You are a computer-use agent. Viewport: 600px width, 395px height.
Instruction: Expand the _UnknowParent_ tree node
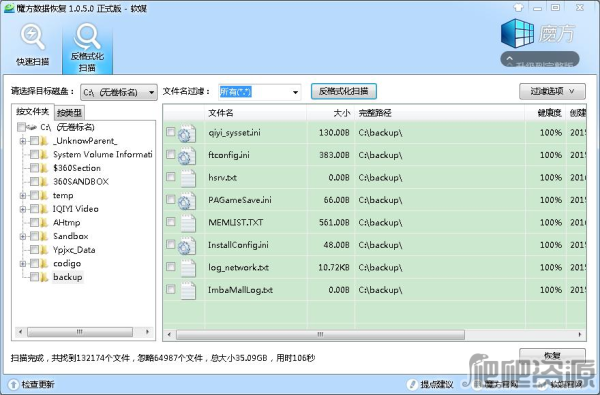click(x=23, y=141)
